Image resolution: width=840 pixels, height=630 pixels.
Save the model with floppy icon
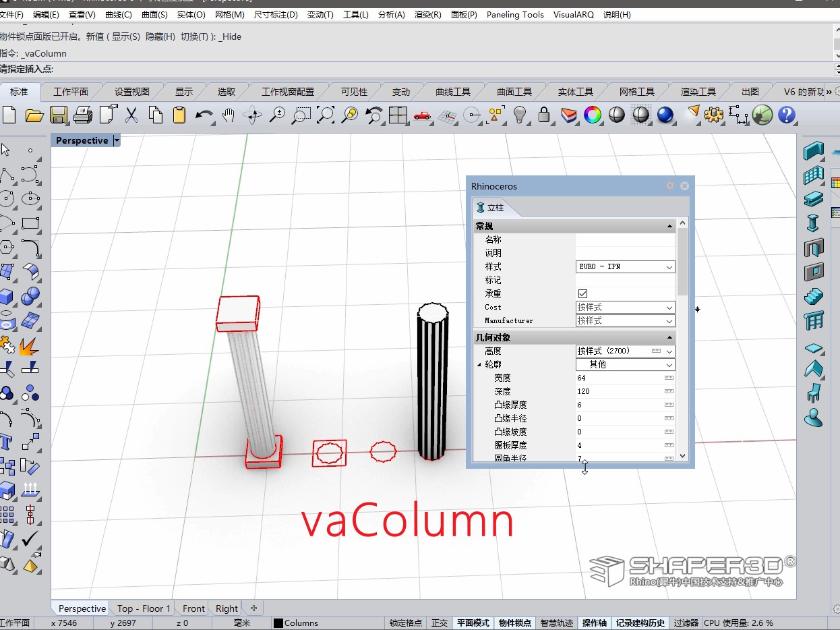click(x=59, y=115)
